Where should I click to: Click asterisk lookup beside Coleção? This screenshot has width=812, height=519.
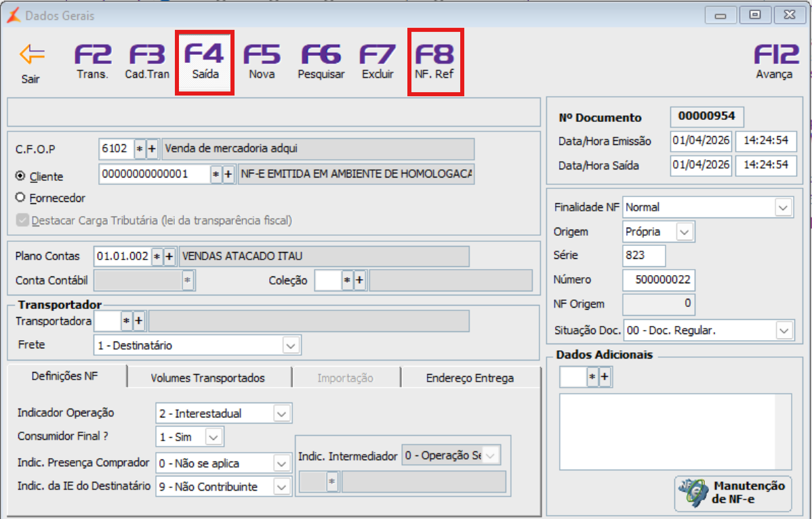(x=347, y=281)
